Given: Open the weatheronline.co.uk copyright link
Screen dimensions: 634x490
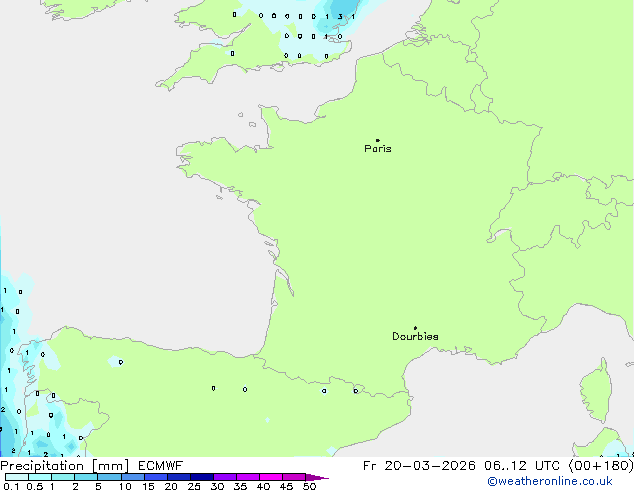Looking at the screenshot, I should click(x=549, y=481).
